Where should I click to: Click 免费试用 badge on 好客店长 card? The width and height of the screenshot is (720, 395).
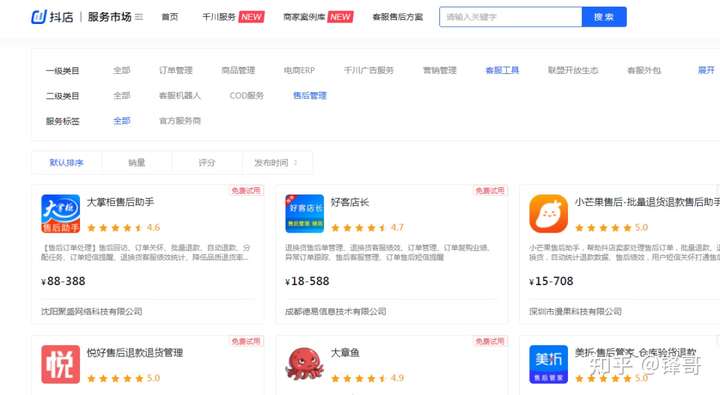pos(489,190)
